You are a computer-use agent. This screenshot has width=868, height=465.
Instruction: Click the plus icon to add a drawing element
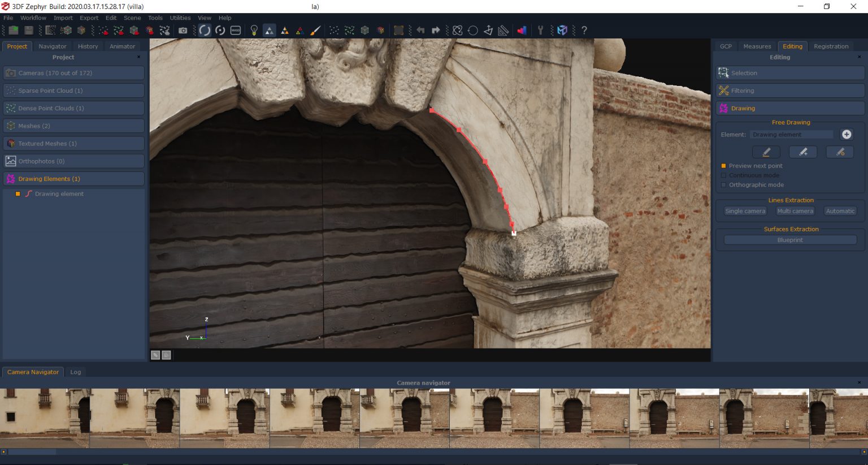[847, 134]
